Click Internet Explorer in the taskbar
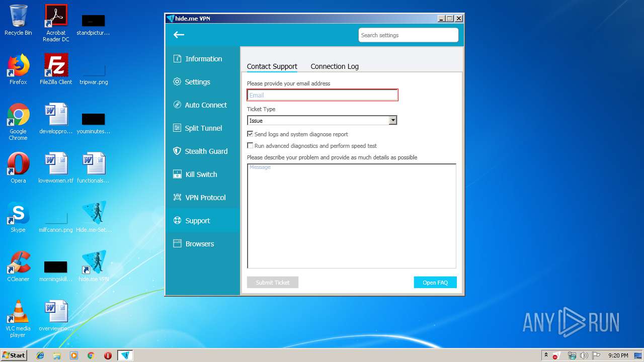Screen dimensions: 644x362 40,355
